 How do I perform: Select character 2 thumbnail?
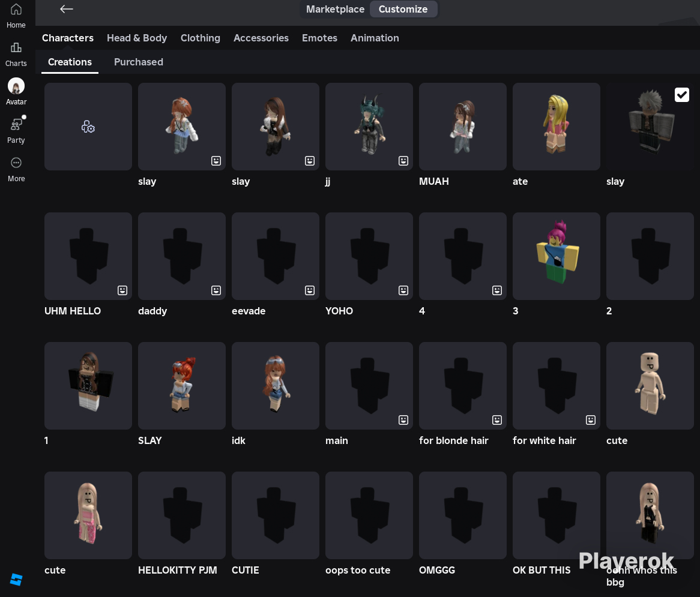click(x=650, y=256)
